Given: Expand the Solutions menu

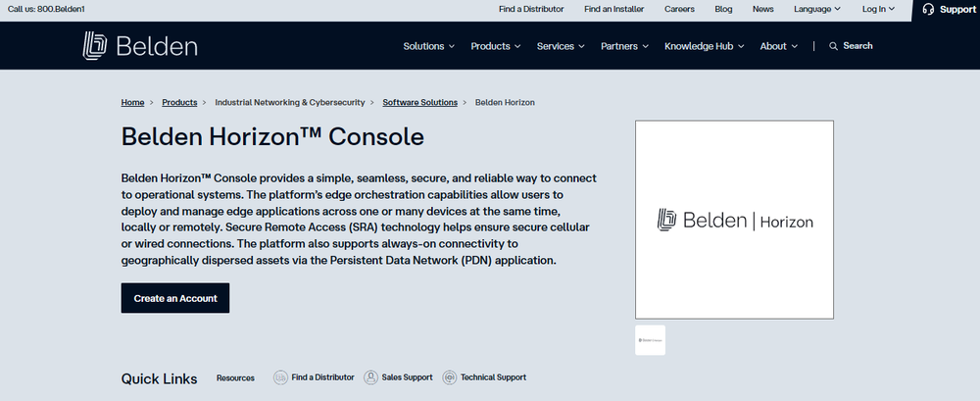Looking at the screenshot, I should coord(429,46).
